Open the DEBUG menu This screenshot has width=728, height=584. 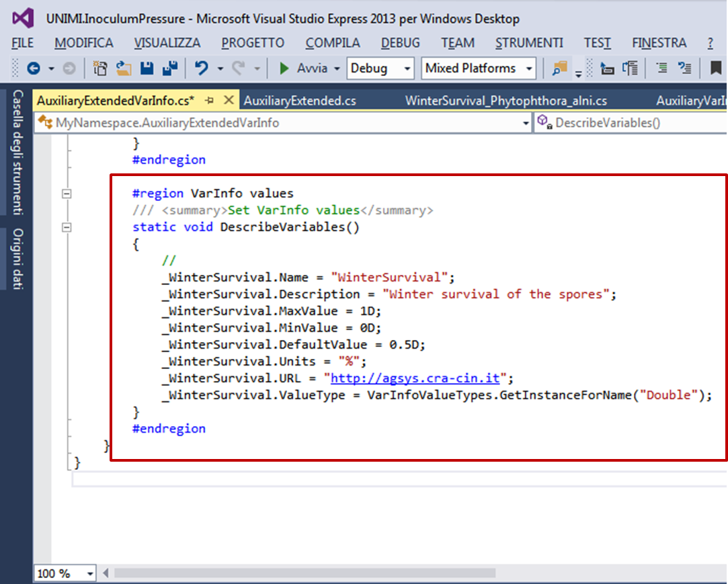pyautogui.click(x=400, y=43)
